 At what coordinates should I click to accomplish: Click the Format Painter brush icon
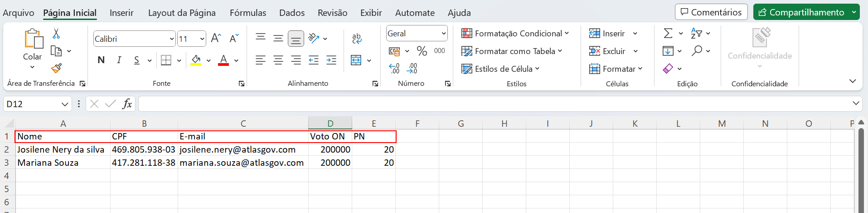click(x=56, y=68)
